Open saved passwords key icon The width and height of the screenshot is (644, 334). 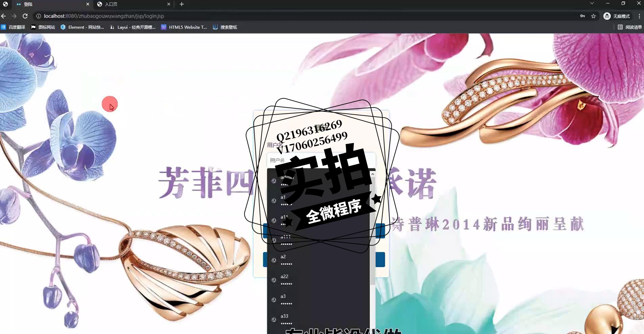pos(582,16)
